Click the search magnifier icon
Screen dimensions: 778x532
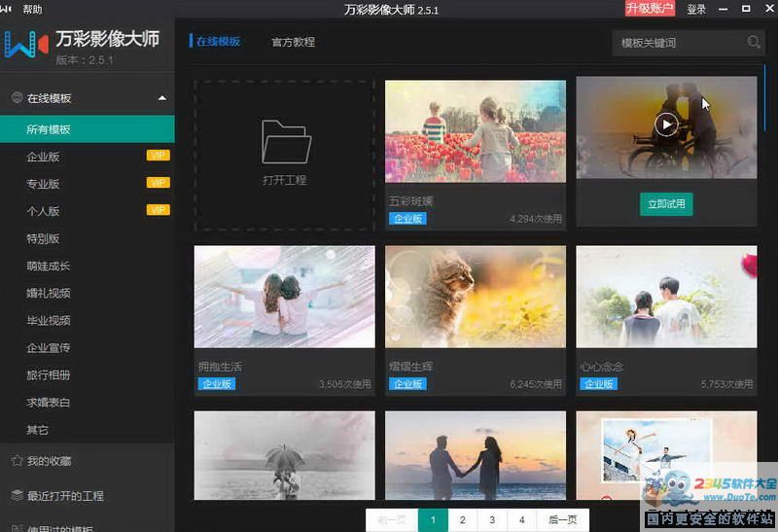[x=753, y=42]
